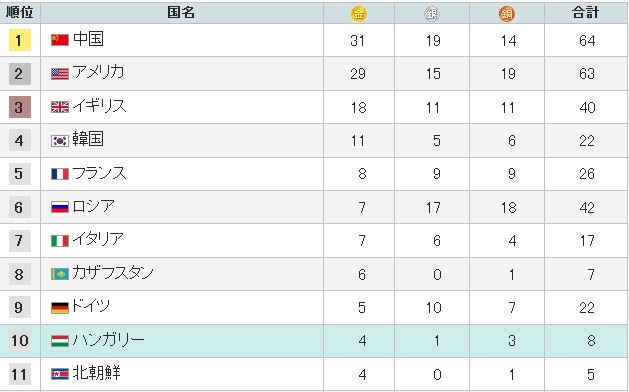Image resolution: width=629 pixels, height=392 pixels.
Task: Open the 北朝鮮 country link
Action: click(x=96, y=373)
